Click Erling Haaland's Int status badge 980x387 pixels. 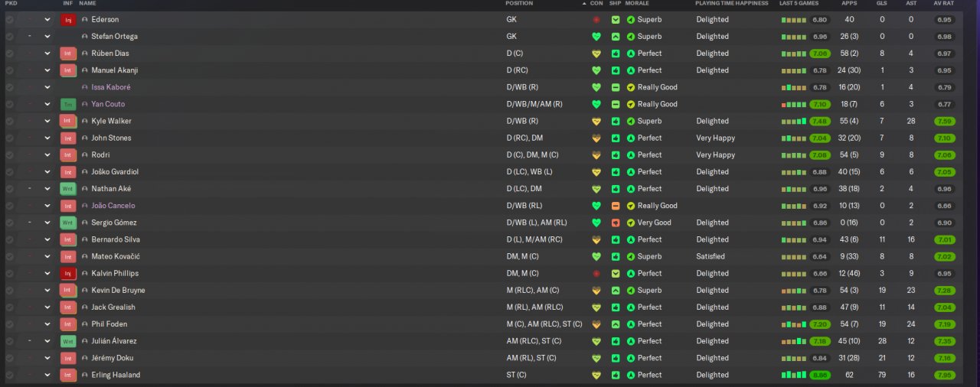(x=67, y=376)
